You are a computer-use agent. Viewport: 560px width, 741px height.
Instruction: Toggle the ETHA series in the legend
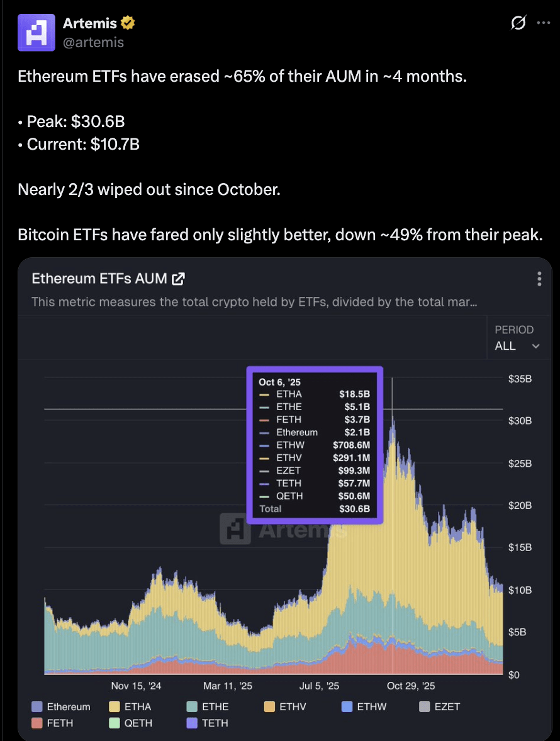click(130, 706)
